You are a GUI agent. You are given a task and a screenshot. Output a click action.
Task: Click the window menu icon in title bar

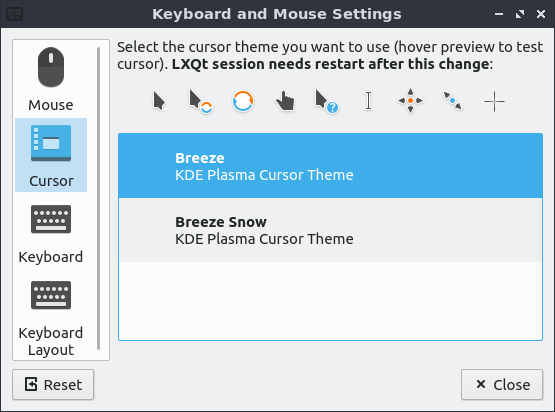pos(15,14)
